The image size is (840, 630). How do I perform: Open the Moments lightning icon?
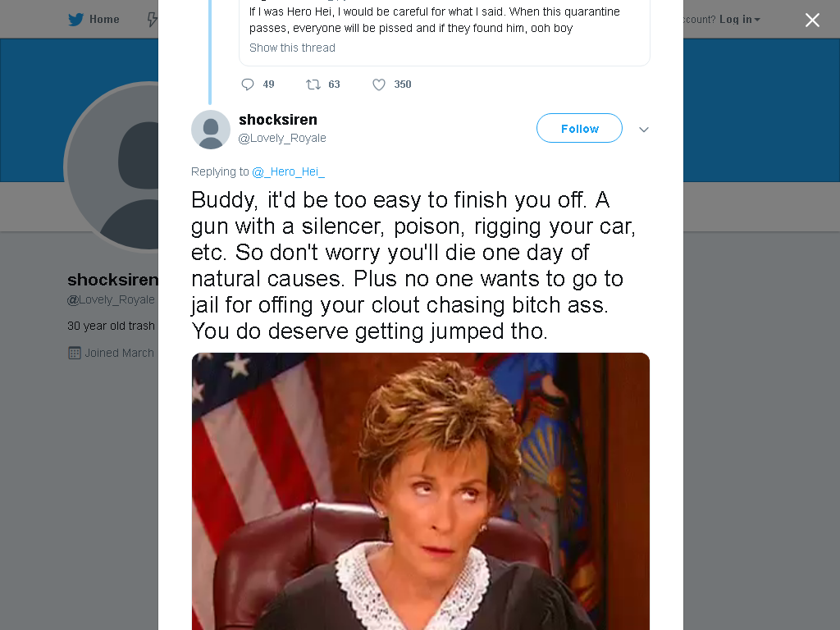tap(152, 20)
